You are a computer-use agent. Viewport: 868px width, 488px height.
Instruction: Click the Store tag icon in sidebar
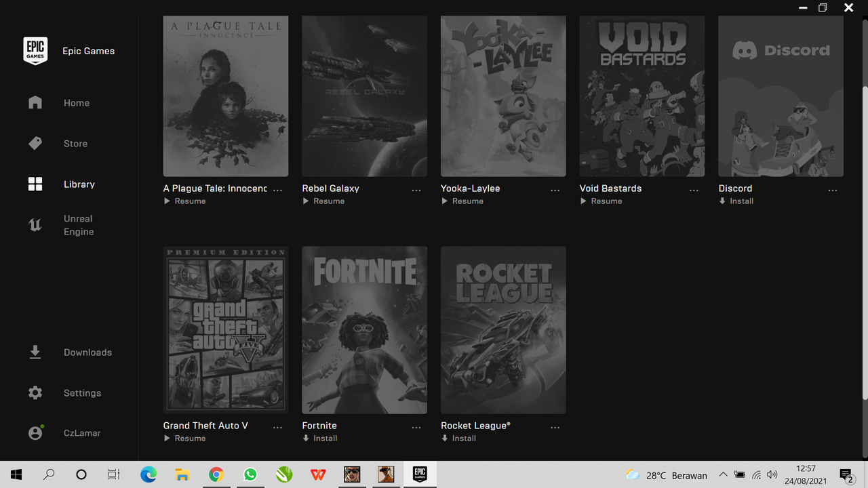[x=35, y=143]
